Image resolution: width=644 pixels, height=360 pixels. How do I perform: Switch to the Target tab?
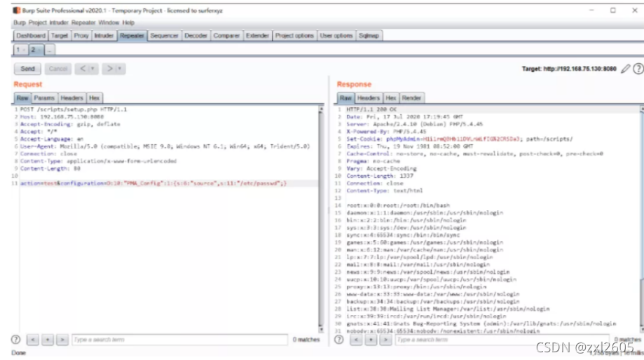[59, 36]
